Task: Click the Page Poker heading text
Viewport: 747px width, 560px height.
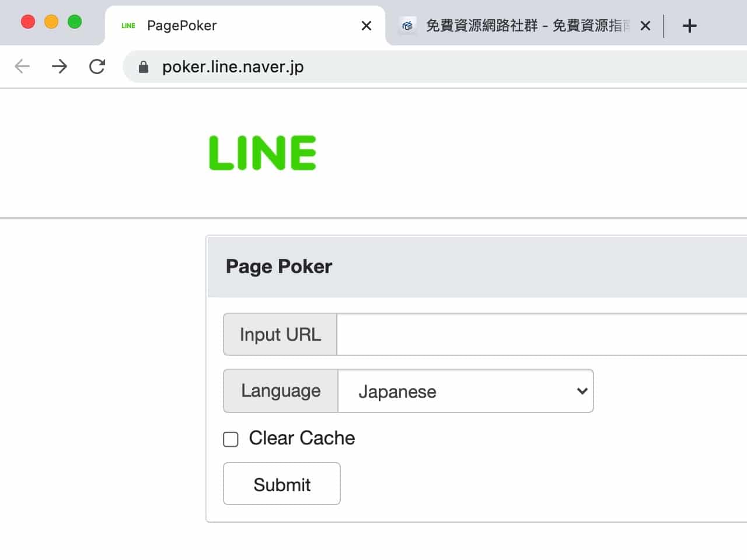Action: 279,267
